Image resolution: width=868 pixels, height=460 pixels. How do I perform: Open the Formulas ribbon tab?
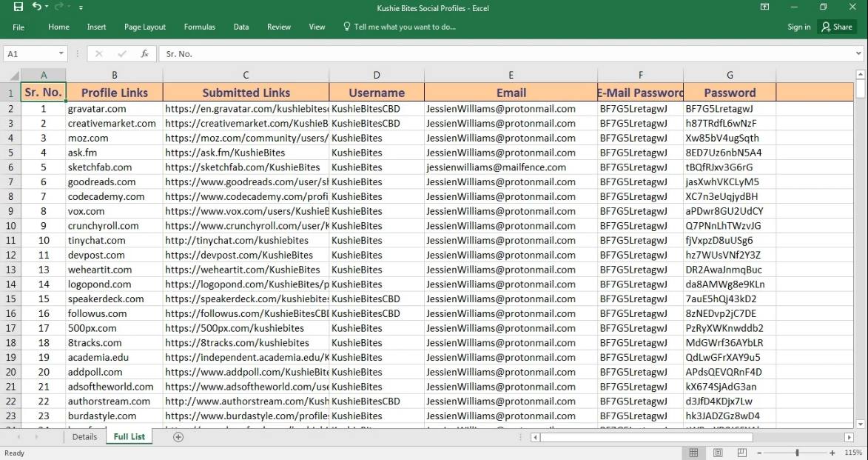click(x=199, y=27)
